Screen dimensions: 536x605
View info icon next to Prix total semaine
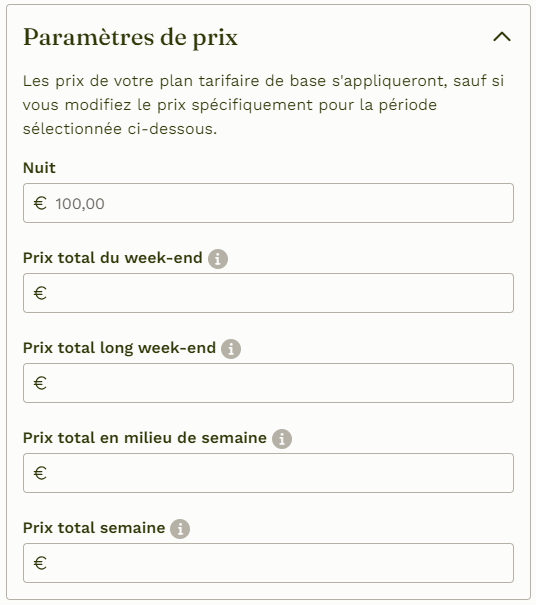180,529
